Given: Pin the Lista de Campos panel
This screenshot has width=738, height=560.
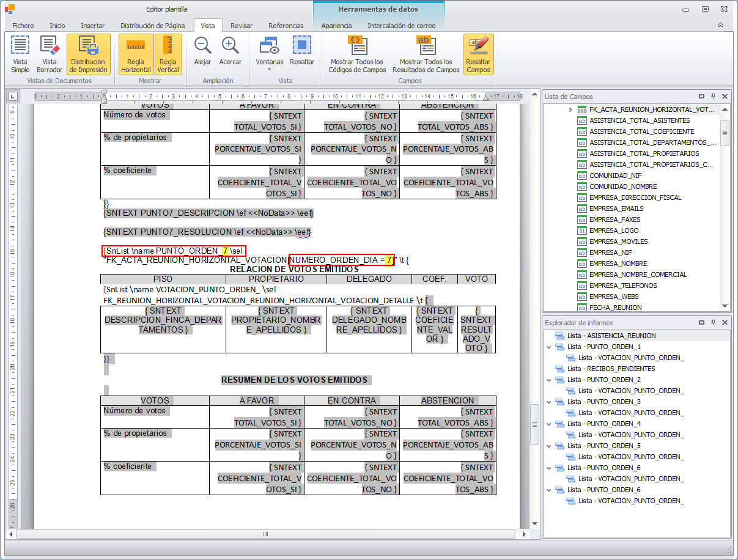Looking at the screenshot, I should [714, 97].
